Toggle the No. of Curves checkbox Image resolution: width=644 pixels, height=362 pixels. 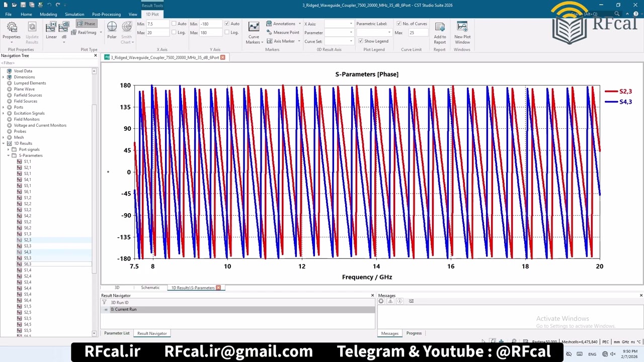pyautogui.click(x=399, y=24)
